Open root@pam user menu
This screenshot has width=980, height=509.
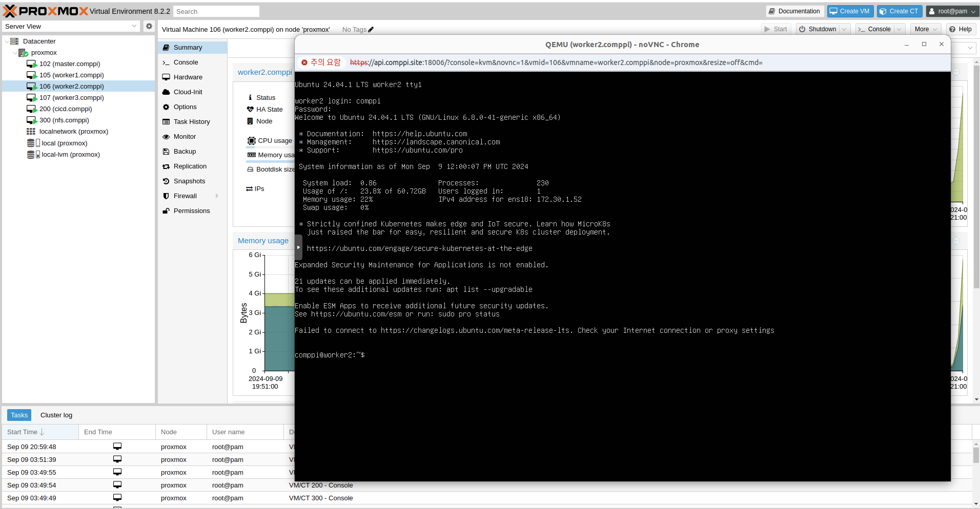pos(952,11)
